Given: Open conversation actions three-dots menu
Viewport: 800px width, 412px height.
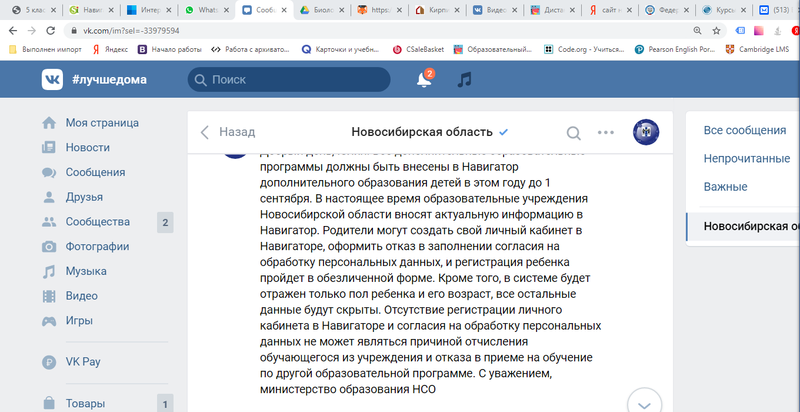Looking at the screenshot, I should tap(606, 132).
